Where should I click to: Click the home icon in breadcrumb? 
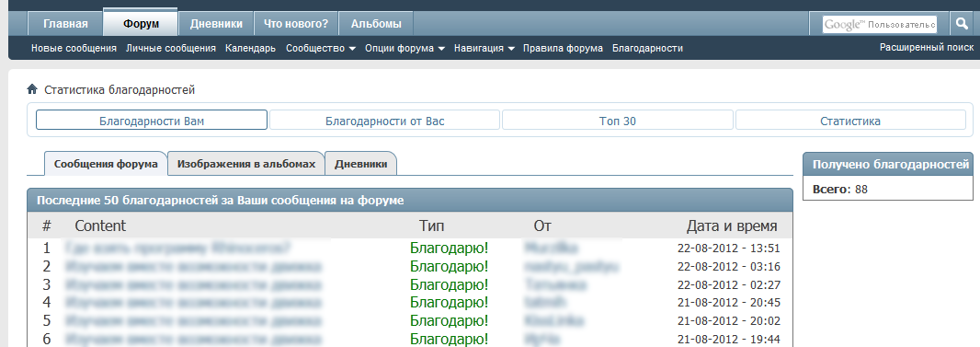point(32,89)
